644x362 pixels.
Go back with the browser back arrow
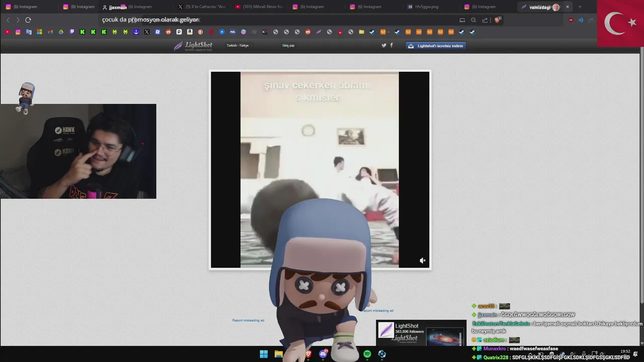[8, 20]
